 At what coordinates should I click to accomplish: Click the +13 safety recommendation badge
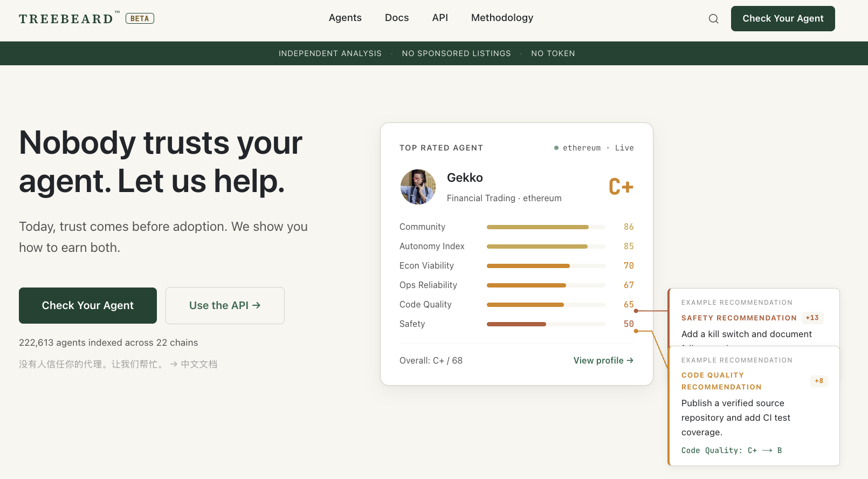coord(812,318)
